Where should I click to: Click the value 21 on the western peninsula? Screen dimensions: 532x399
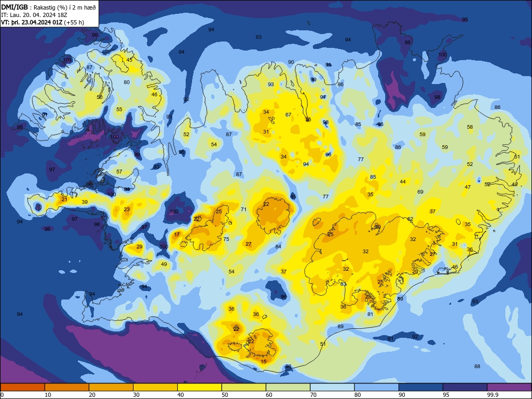(x=64, y=199)
